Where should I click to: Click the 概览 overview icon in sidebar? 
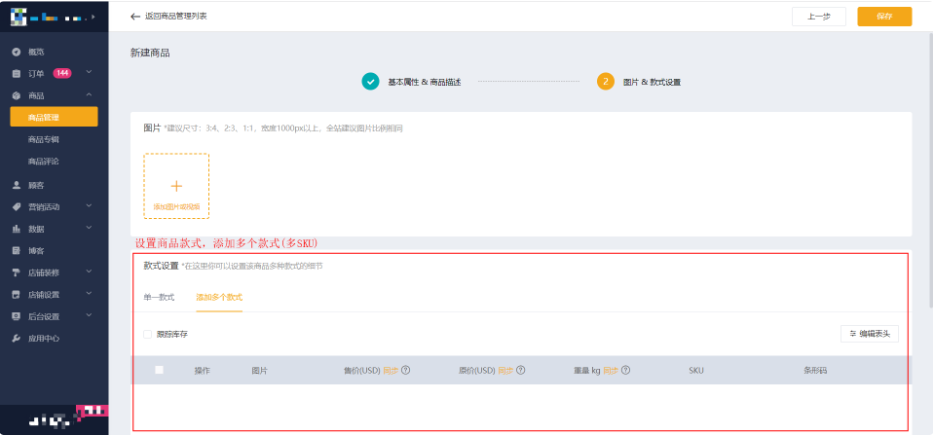click(x=16, y=51)
